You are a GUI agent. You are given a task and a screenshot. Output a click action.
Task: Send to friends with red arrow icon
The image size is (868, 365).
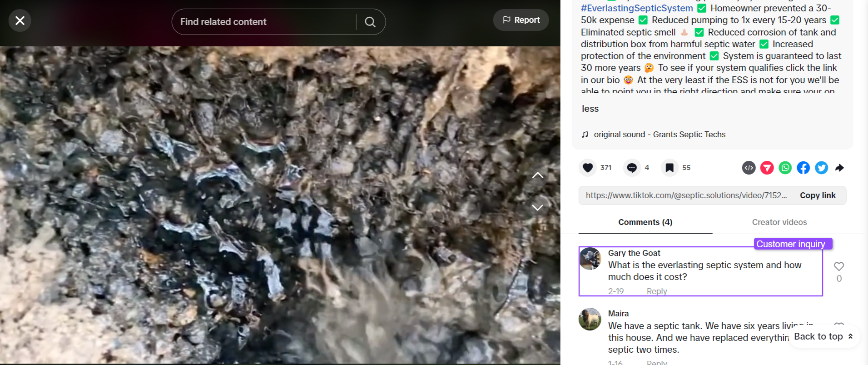tap(767, 168)
